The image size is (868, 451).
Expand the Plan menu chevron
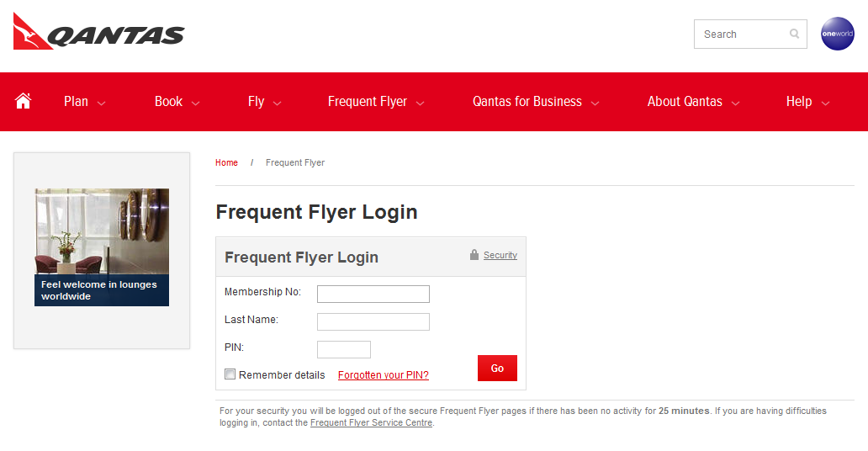tap(101, 103)
